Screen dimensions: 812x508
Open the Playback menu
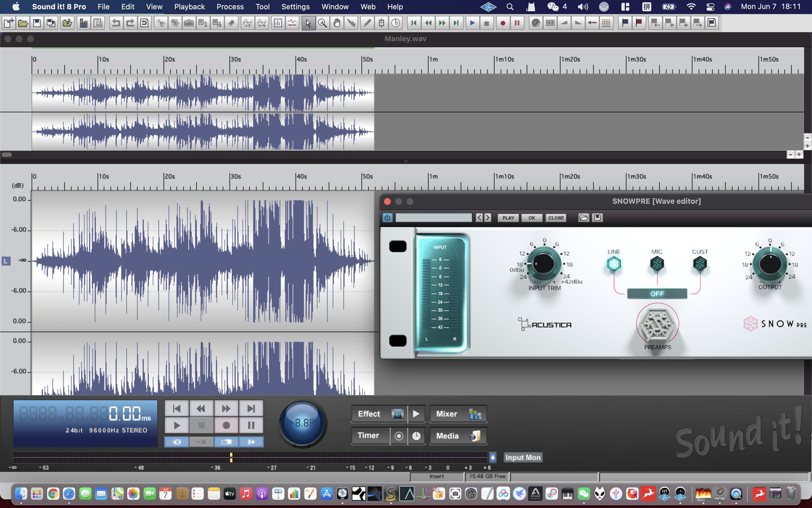(189, 7)
